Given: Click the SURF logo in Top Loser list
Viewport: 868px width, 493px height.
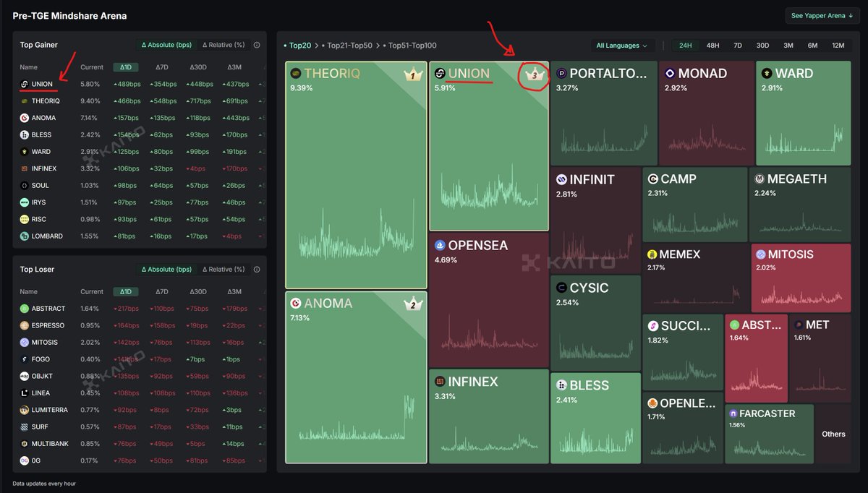Looking at the screenshot, I should (x=25, y=426).
